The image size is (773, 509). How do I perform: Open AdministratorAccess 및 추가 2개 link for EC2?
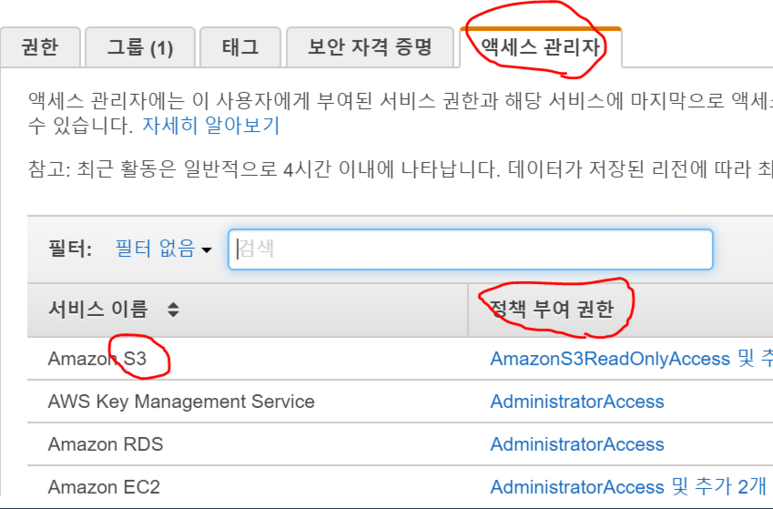coord(628,487)
